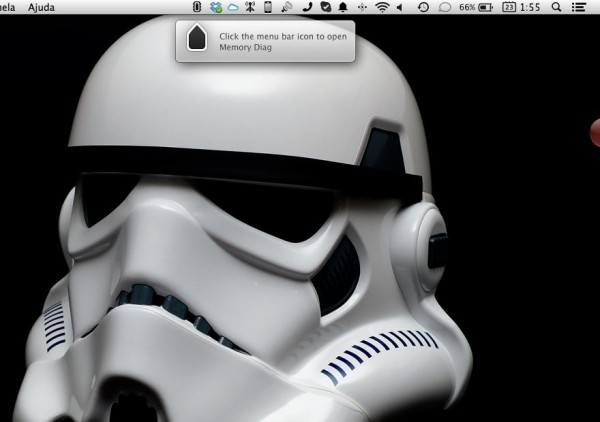Click the 'Click the menu bar icon' hint text
600x422 pixels.
[283, 42]
